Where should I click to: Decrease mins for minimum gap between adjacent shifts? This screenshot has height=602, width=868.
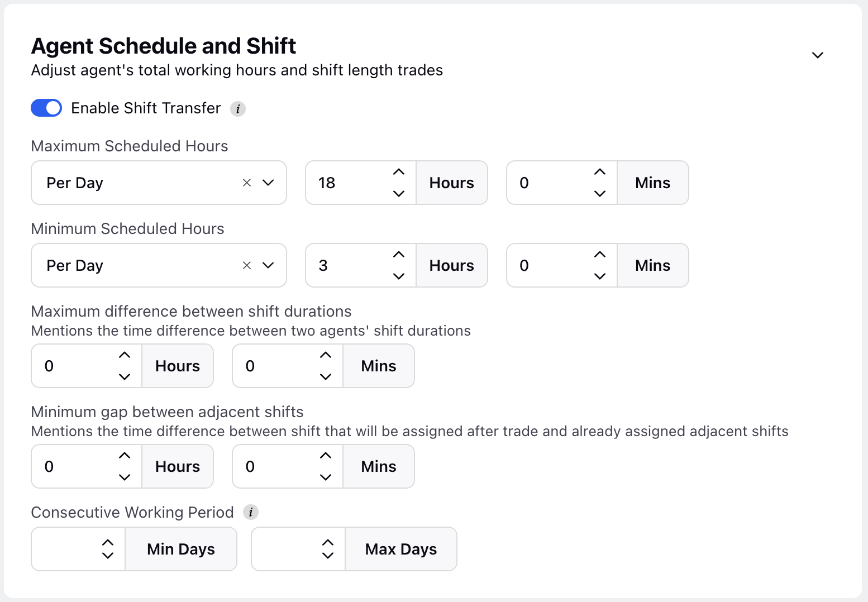pyautogui.click(x=326, y=477)
